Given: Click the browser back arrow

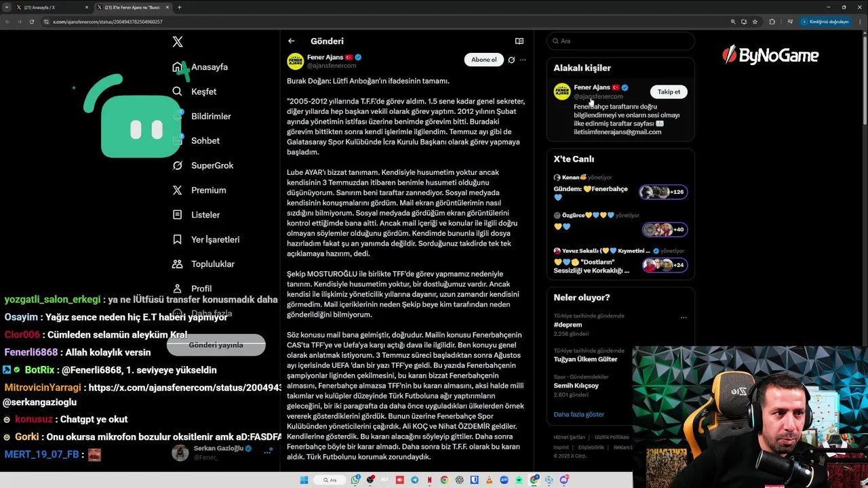Looking at the screenshot, I should click(x=7, y=22).
